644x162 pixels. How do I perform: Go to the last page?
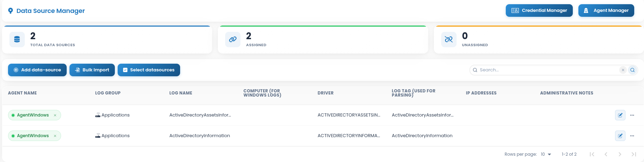click(x=634, y=154)
